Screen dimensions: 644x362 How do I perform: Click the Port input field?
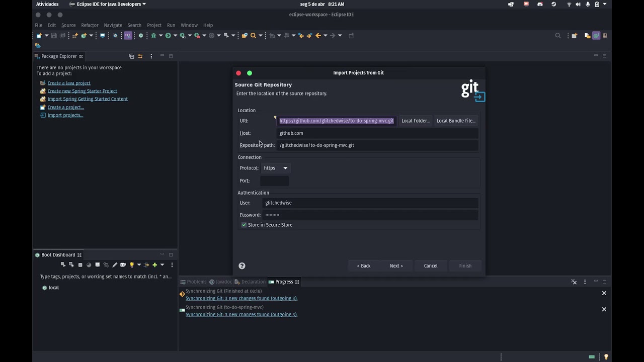pos(274,180)
